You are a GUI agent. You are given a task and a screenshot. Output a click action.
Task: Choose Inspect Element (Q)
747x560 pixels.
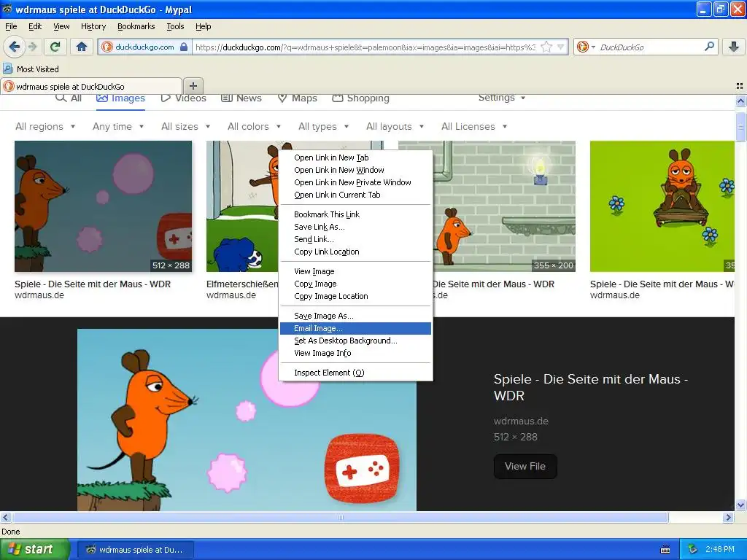click(355, 373)
